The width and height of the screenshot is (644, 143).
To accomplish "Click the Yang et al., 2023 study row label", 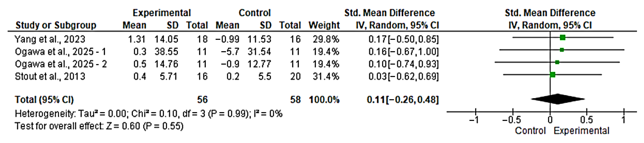I will (50, 39).
